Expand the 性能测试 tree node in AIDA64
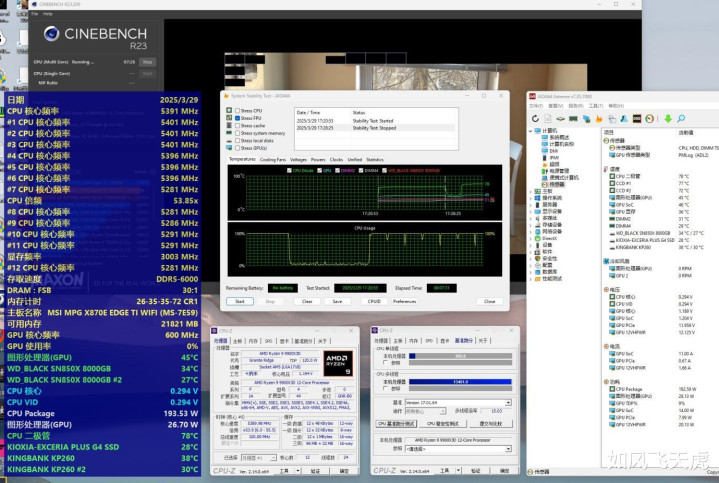Image resolution: width=719 pixels, height=483 pixels. pos(531,278)
